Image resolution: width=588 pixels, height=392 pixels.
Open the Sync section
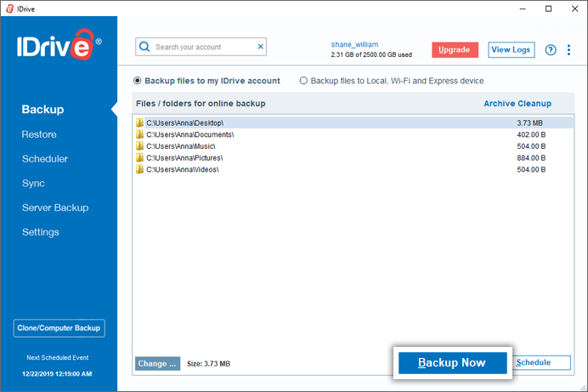tap(33, 184)
